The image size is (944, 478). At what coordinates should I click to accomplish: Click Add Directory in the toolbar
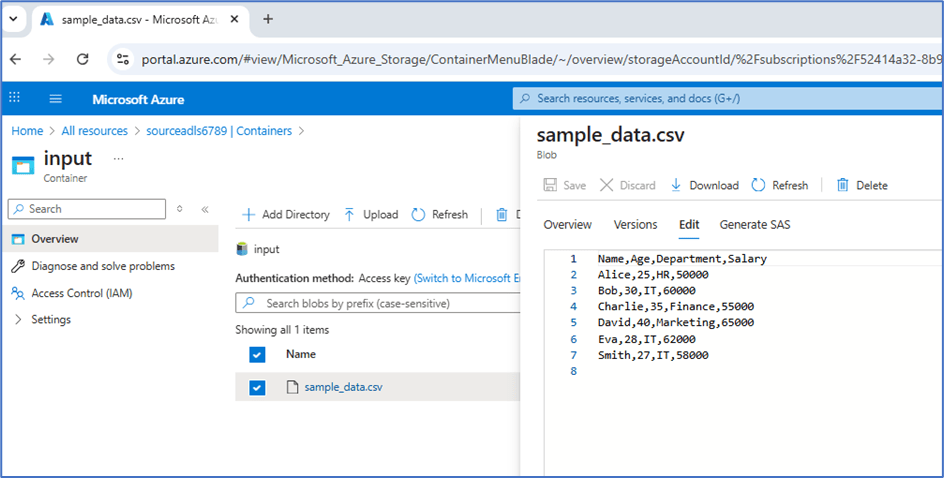[x=286, y=215]
